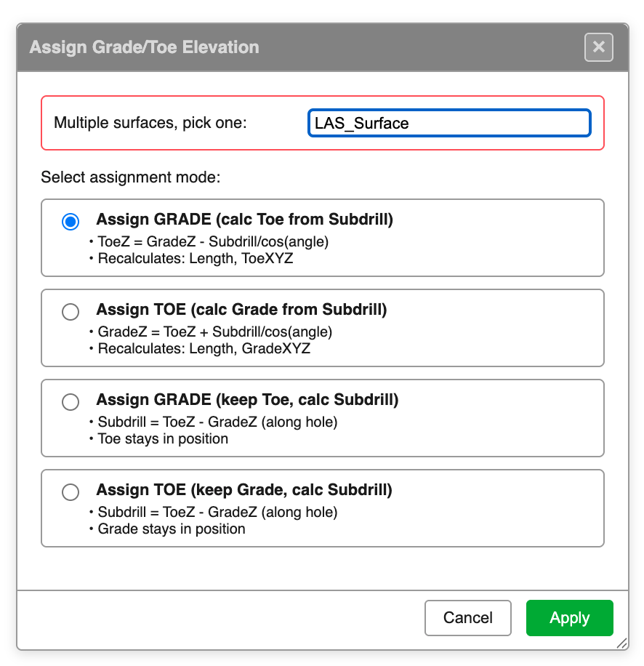Image resolution: width=644 pixels, height=666 pixels.
Task: Click inside the LAS_Surface text field
Action: [448, 123]
